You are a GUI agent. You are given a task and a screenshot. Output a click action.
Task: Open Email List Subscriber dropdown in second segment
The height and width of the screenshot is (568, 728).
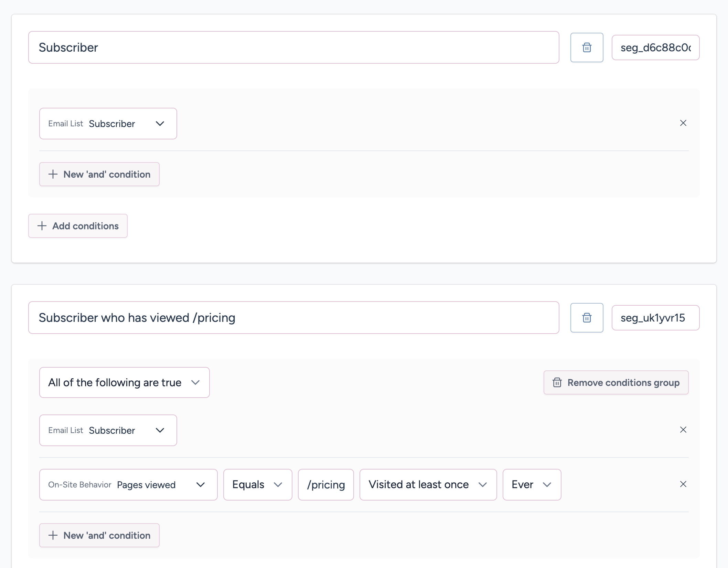coord(108,430)
